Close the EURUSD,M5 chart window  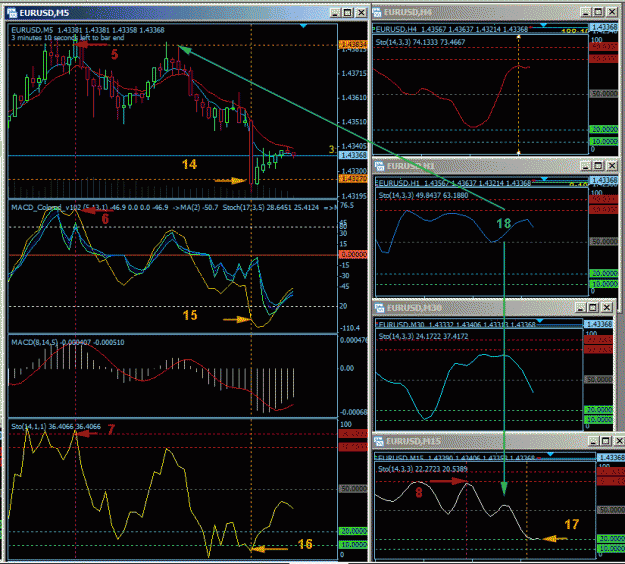pyautogui.click(x=361, y=13)
